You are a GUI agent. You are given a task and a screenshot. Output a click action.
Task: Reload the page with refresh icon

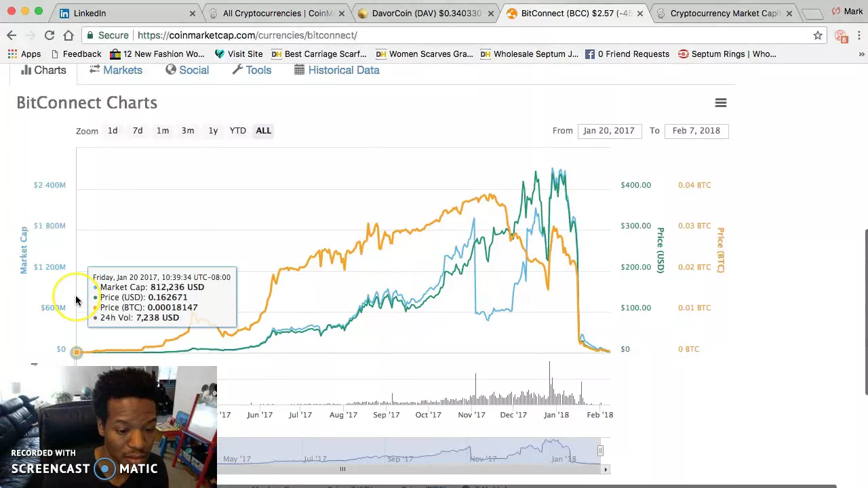50,35
